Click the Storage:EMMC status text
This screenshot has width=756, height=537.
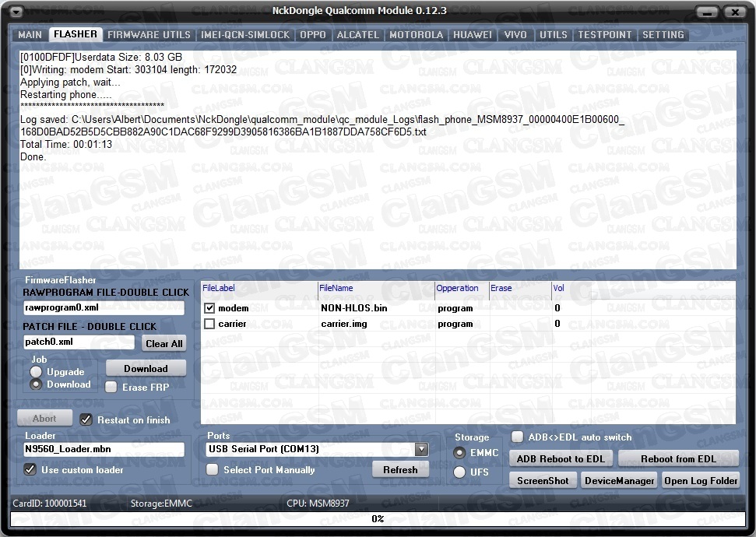161,504
